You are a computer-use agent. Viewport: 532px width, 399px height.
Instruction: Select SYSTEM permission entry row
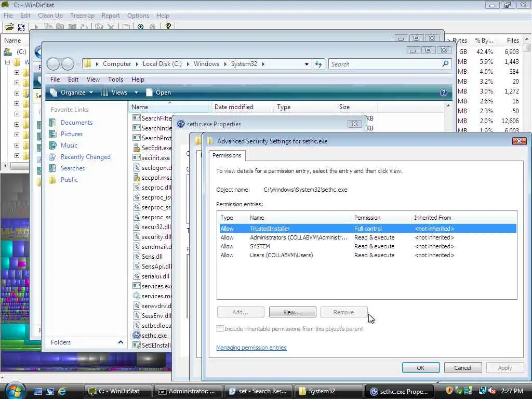point(368,246)
